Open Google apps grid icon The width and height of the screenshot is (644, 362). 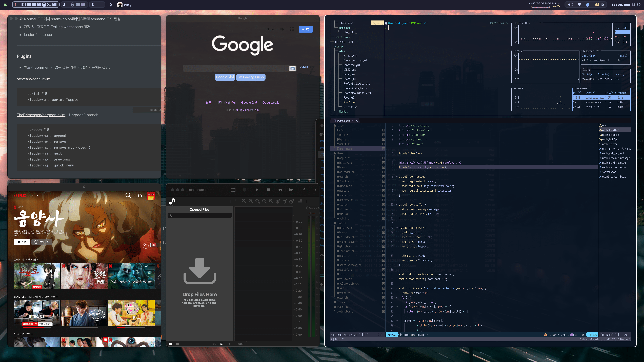[292, 29]
